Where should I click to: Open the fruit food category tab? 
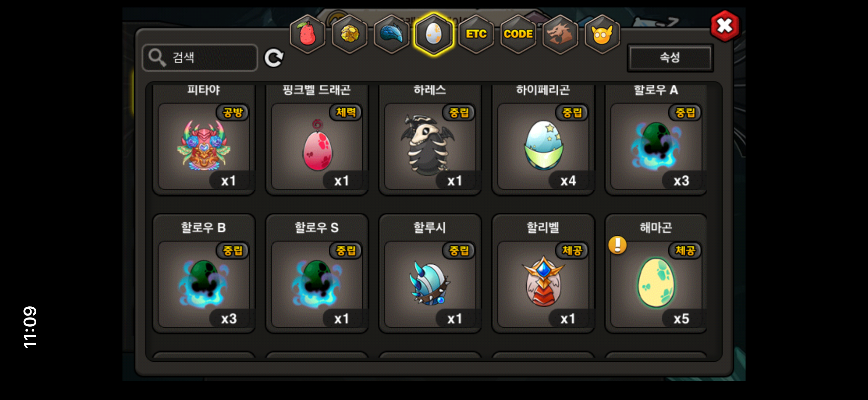tap(307, 34)
